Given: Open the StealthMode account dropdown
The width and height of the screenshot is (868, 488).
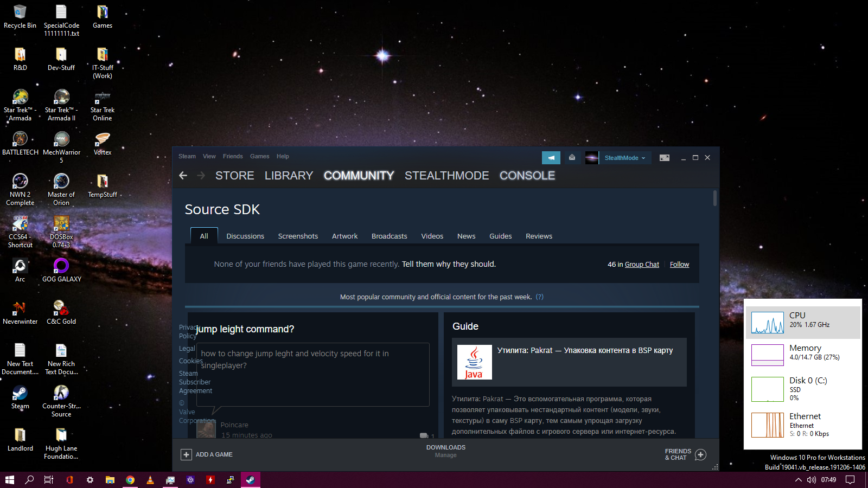Looking at the screenshot, I should [625, 158].
